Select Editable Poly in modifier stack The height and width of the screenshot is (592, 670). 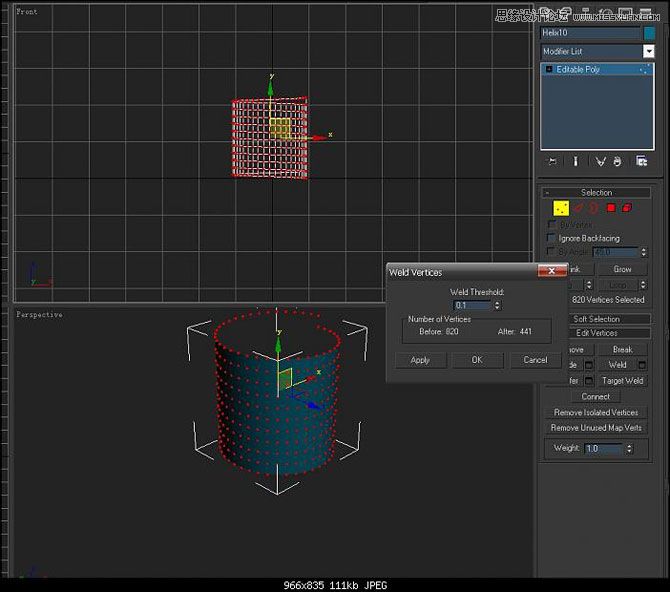point(597,69)
